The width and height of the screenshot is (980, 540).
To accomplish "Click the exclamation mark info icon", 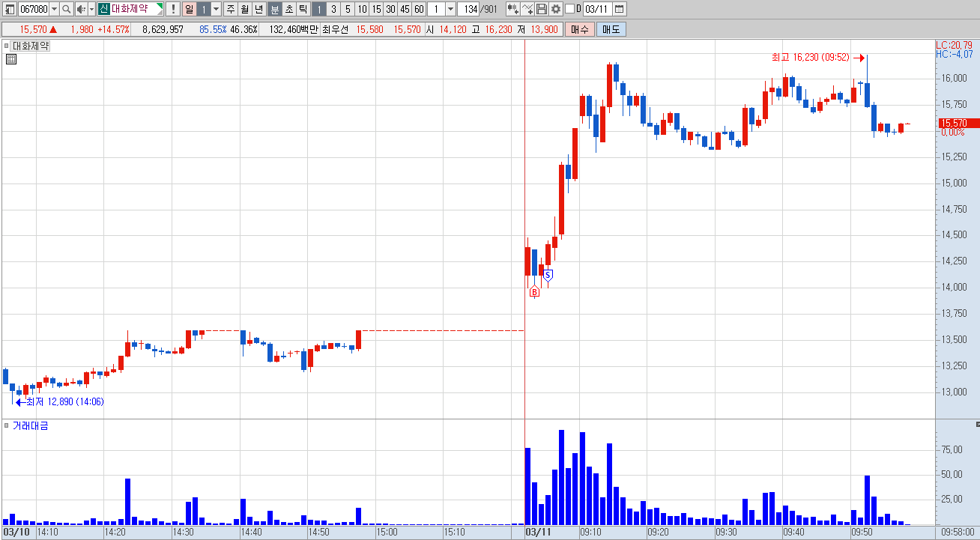I will point(173,9).
